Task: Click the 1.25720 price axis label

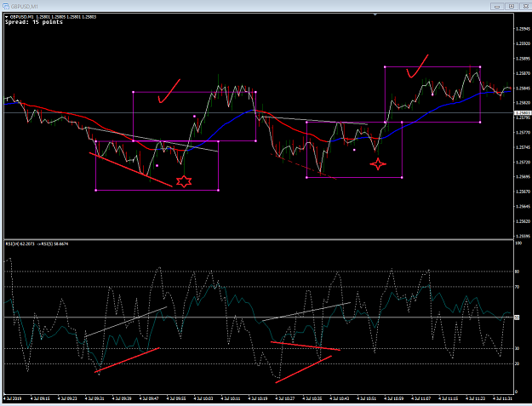Action: click(523, 162)
